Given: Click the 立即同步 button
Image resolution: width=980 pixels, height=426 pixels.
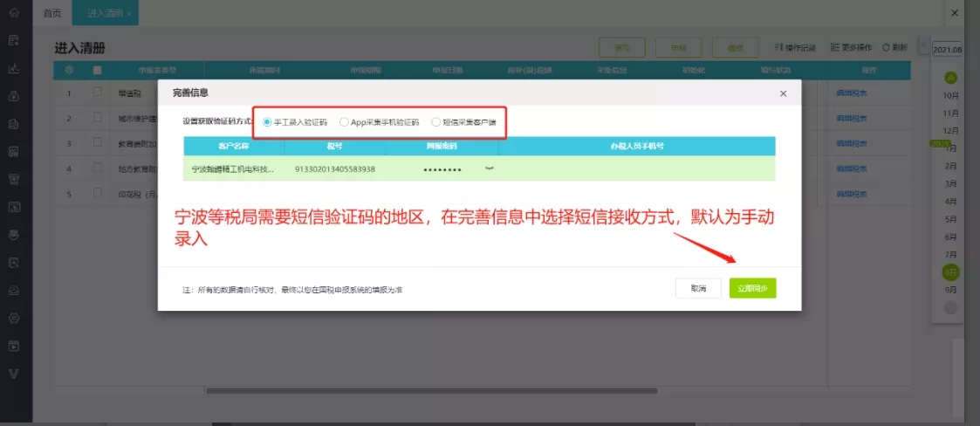Looking at the screenshot, I should 752,288.
